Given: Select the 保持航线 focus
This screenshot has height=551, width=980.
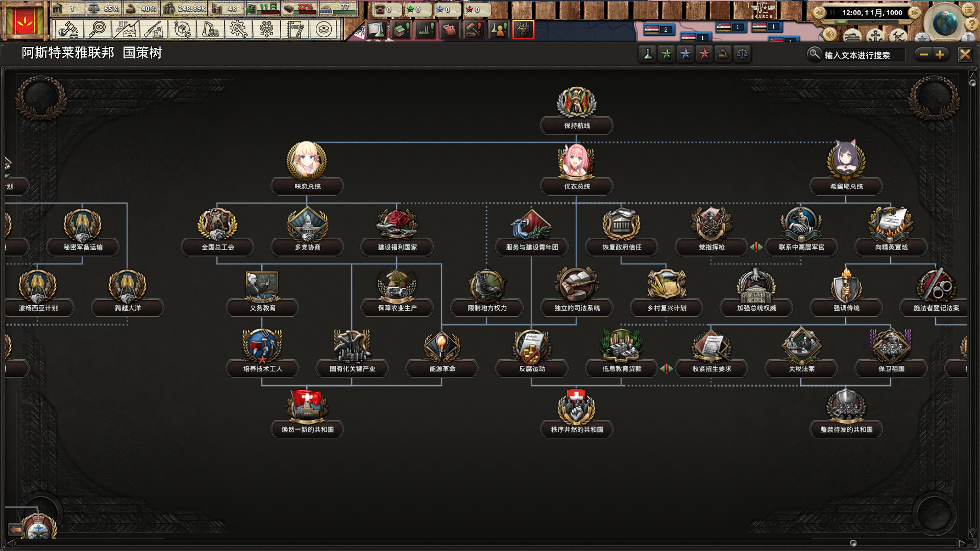Looking at the screenshot, I should 577,110.
